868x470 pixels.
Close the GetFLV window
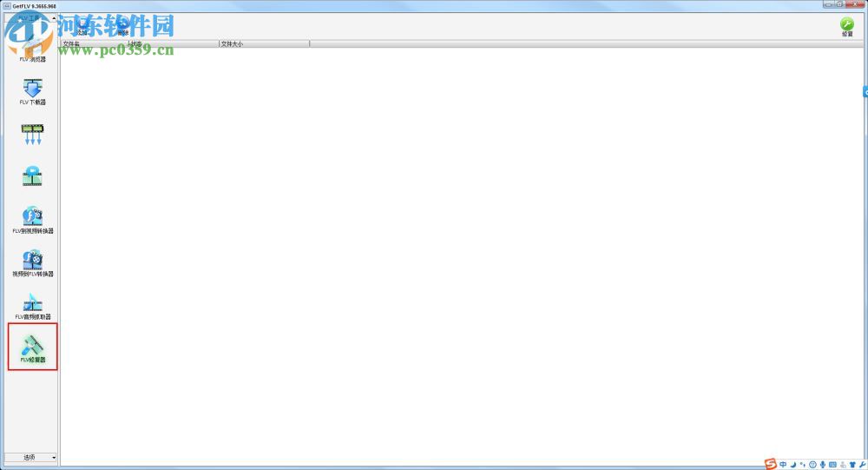pos(855,4)
